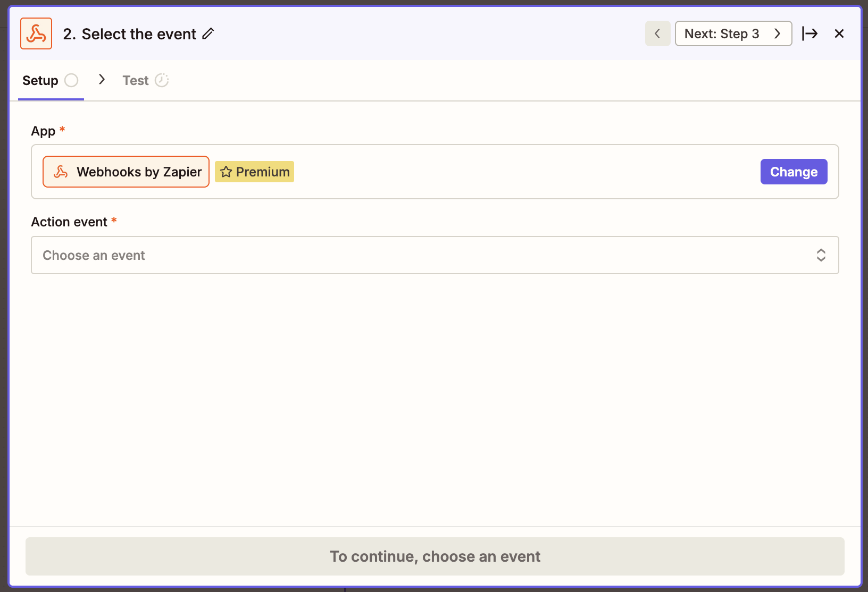Click the Premium star badge
The height and width of the screenshot is (592, 868).
(254, 172)
